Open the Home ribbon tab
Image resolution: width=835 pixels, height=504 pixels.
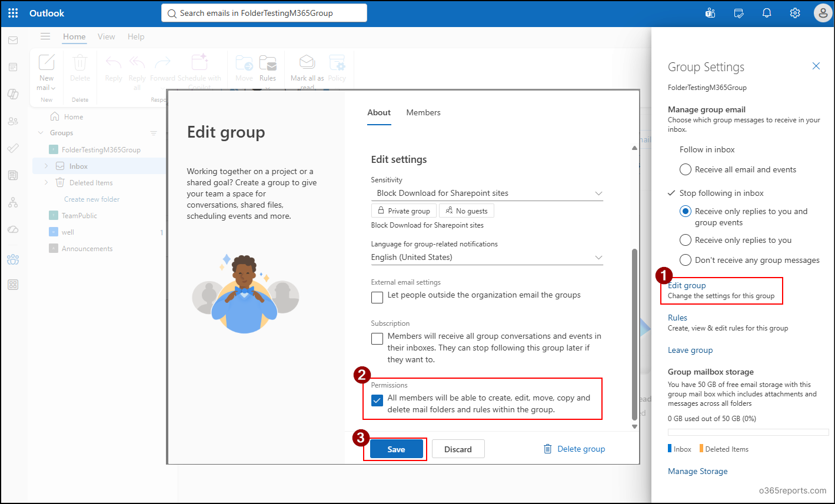74,36
